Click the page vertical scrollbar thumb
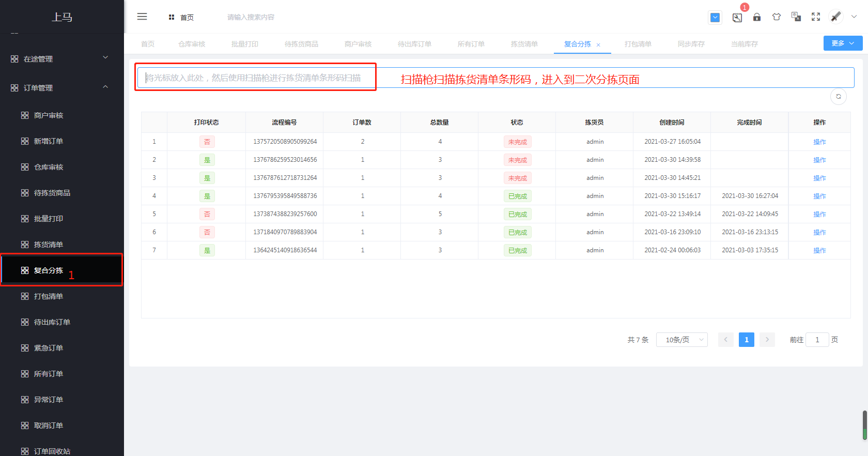 pos(865,425)
